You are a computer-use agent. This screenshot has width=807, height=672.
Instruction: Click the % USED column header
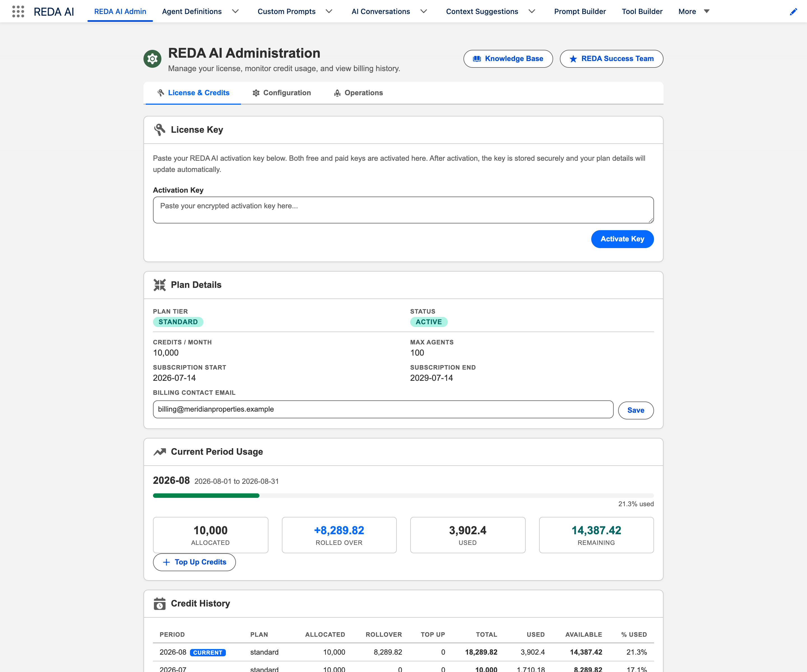click(634, 634)
